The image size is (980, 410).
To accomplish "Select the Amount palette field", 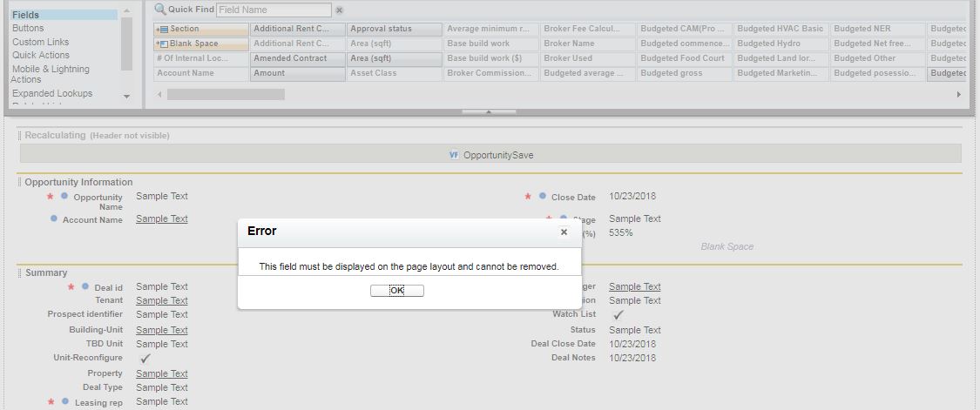I will pyautogui.click(x=298, y=73).
